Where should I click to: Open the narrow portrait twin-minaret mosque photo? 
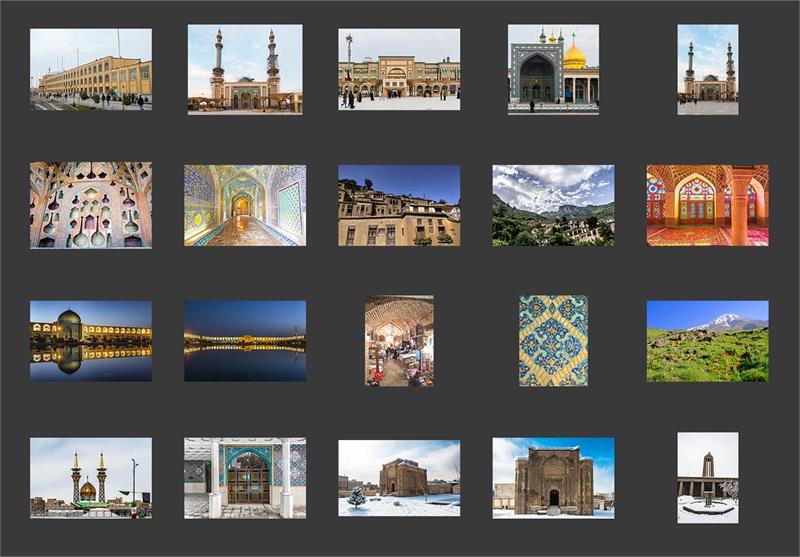tap(708, 69)
